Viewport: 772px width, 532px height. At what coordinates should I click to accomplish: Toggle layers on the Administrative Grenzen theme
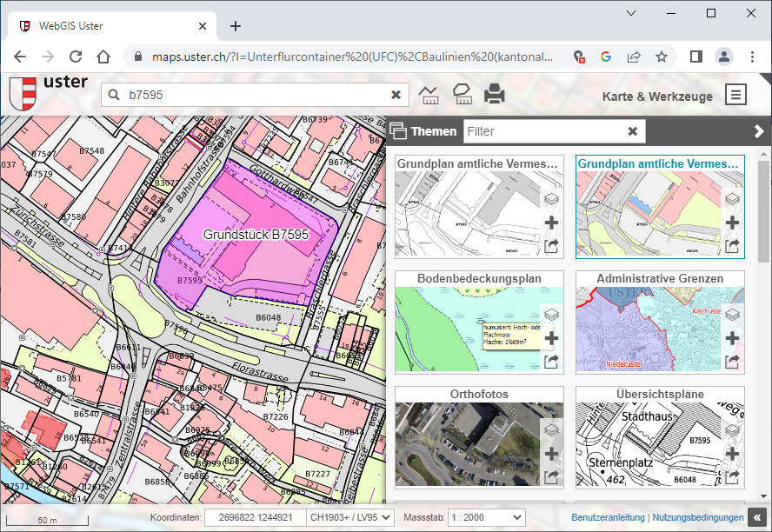732,314
